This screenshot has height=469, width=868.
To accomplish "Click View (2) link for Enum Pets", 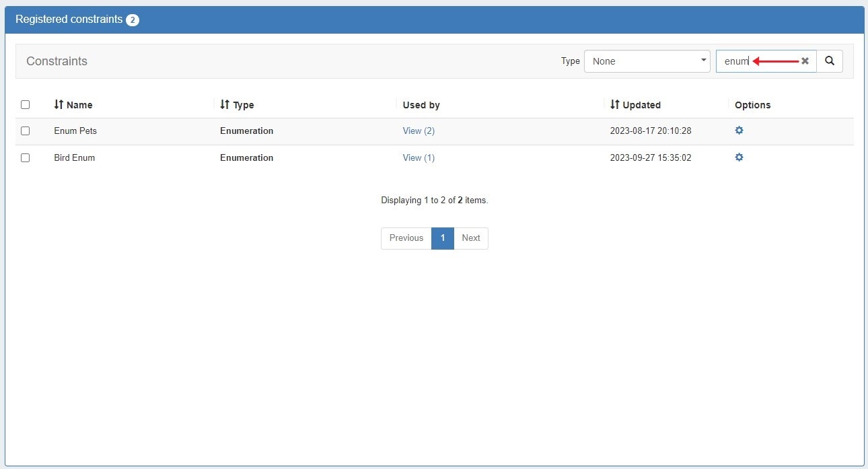I will point(419,131).
